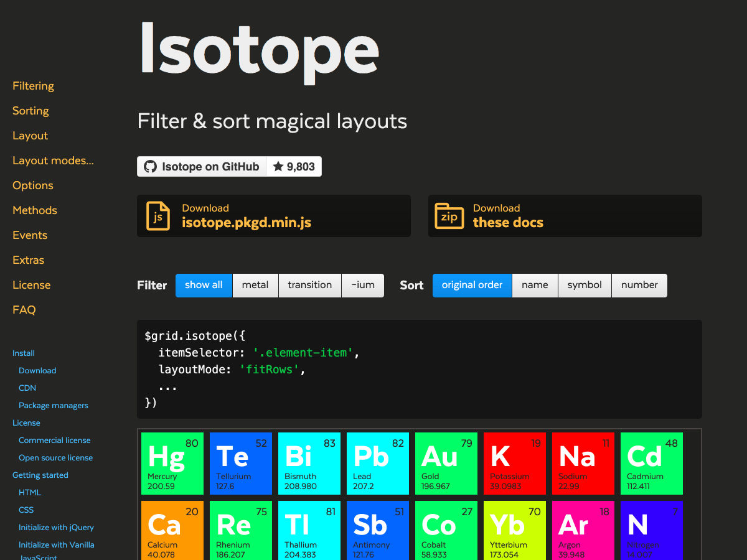747x560 pixels.
Task: Select the orange Calcium (Ca) tile
Action: tap(172, 530)
